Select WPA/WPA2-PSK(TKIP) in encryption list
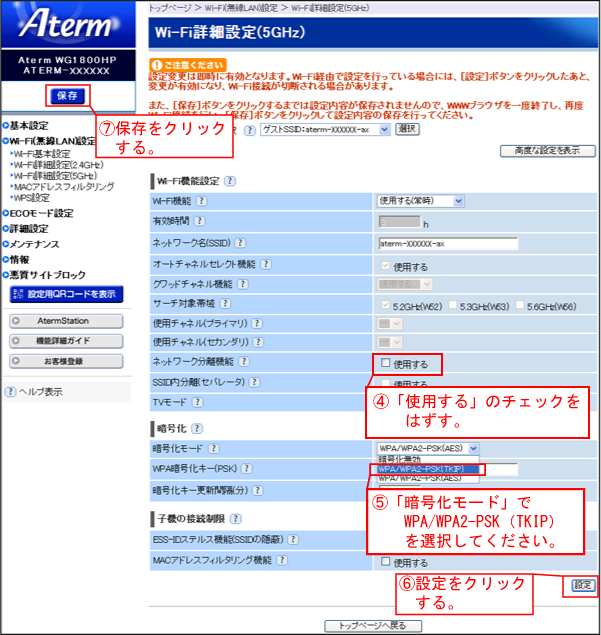The image size is (601, 635). tap(428, 468)
